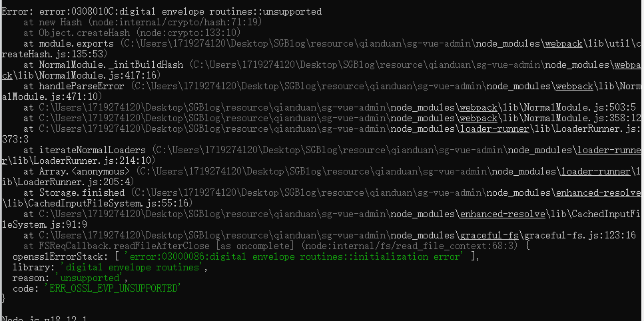This screenshot has height=321, width=644.
Task: Click loader-runner link before lib\LoaderRunner.js:
Action: [x=494, y=129]
